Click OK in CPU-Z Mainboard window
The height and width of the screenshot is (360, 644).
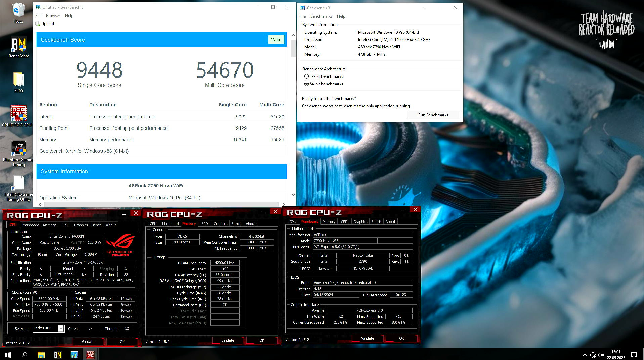point(401,338)
